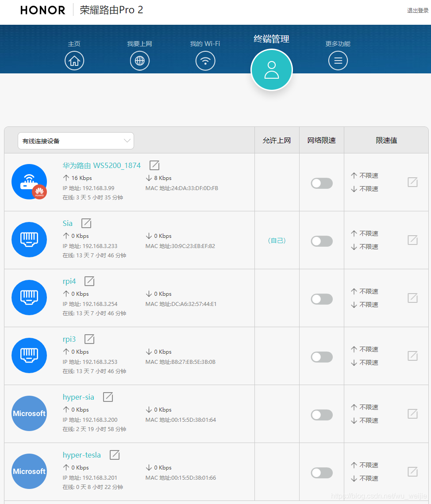Expand the 有线连接设备 dropdown
The width and height of the screenshot is (431, 504).
pos(76,141)
